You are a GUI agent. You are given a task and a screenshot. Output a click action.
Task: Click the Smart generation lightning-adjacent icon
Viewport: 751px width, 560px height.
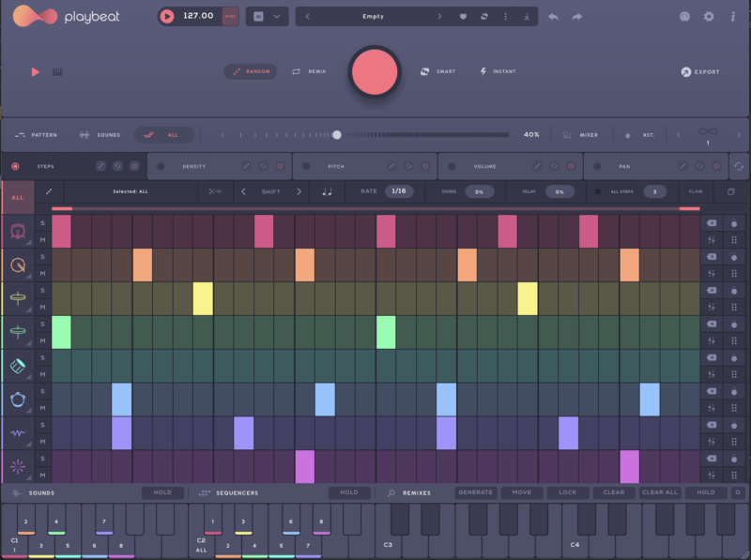coord(423,71)
